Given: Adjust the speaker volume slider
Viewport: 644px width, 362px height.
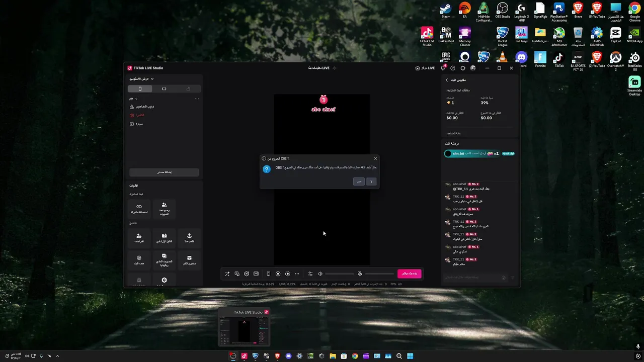Looking at the screenshot, I should [x=340, y=274].
